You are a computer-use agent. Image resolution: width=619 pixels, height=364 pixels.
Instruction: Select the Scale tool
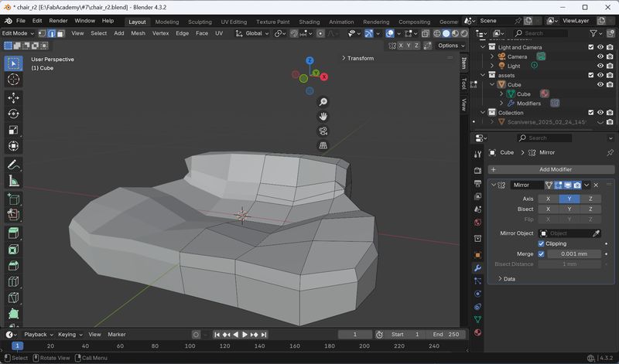13,130
